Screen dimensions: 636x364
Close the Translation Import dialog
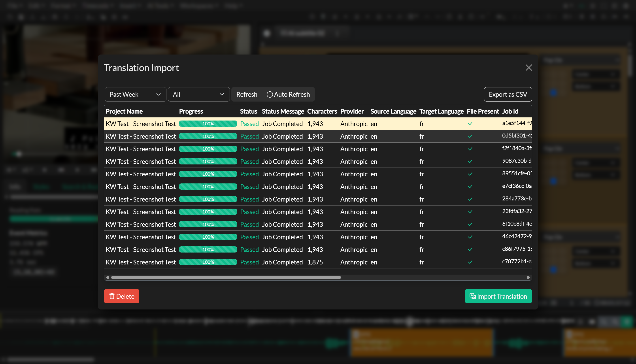(528, 68)
